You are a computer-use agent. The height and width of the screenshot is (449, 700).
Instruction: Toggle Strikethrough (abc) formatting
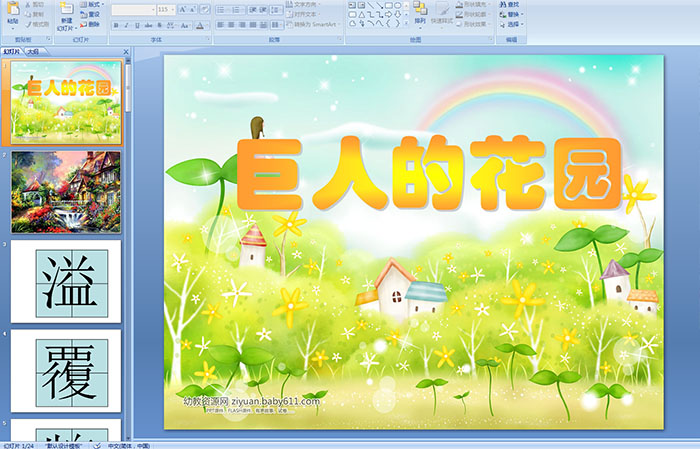[x=148, y=25]
